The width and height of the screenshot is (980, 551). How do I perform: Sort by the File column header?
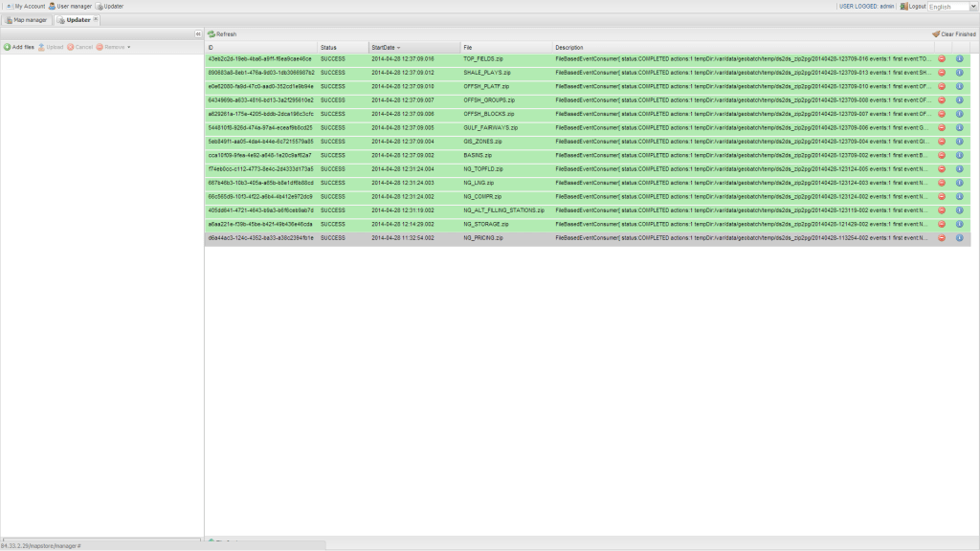[506, 48]
